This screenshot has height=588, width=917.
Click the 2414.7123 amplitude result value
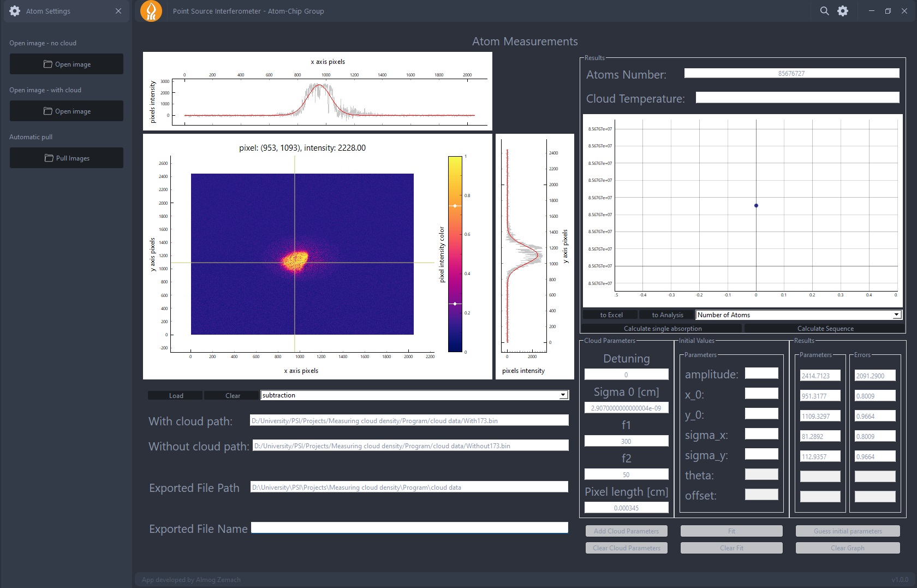(x=820, y=376)
